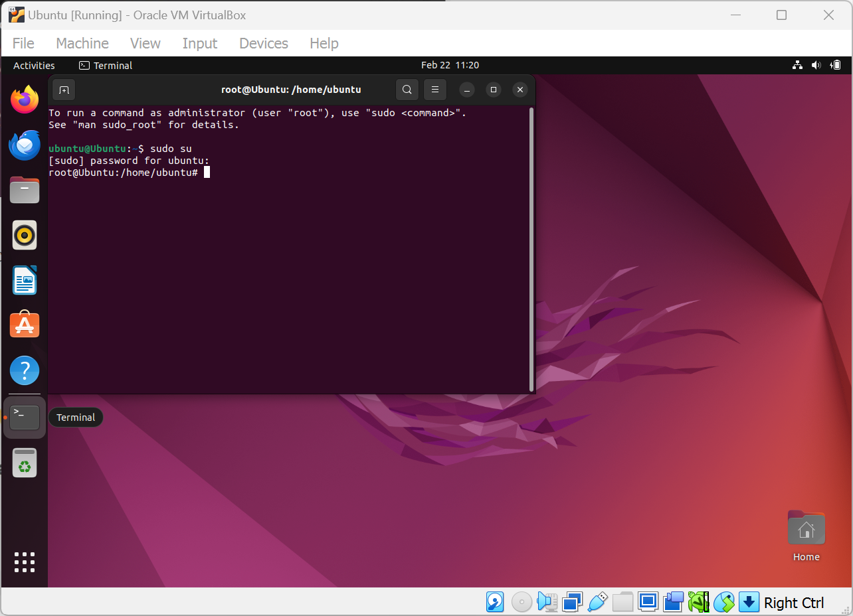
Task: Open the Files manager in dock
Action: pos(25,190)
